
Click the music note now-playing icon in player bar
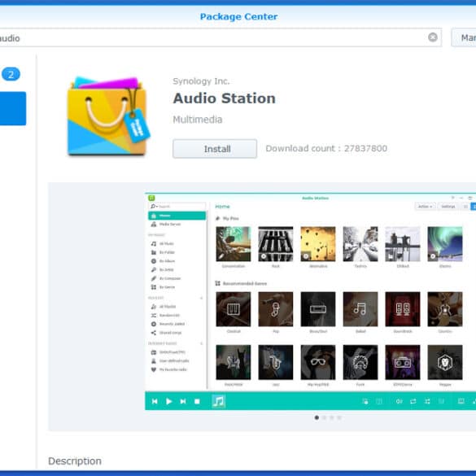[x=218, y=401]
